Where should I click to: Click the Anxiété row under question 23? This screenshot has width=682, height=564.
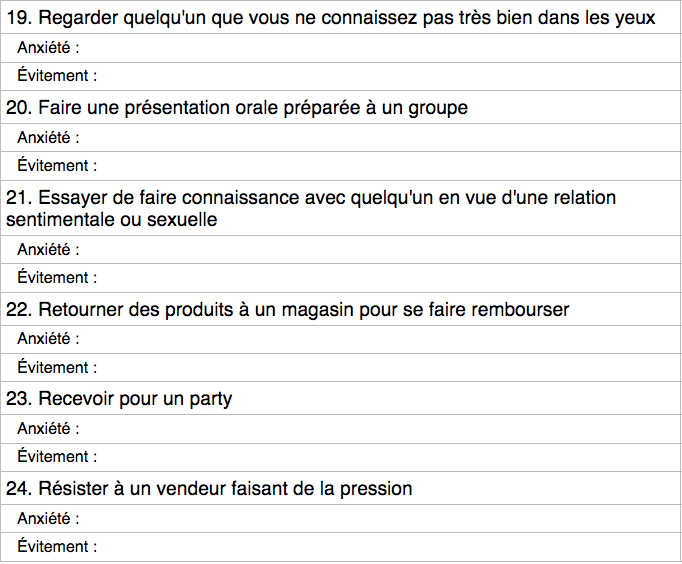341,429
